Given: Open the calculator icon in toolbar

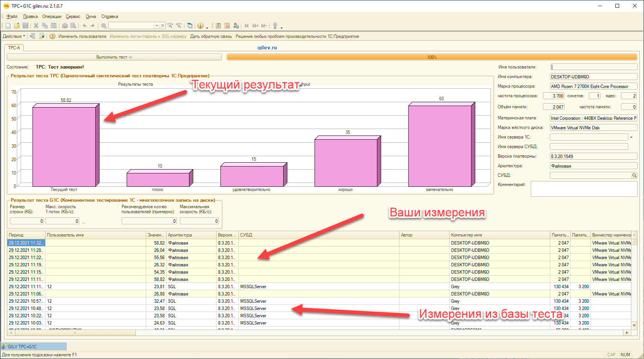Looking at the screenshot, I should coord(218,26).
